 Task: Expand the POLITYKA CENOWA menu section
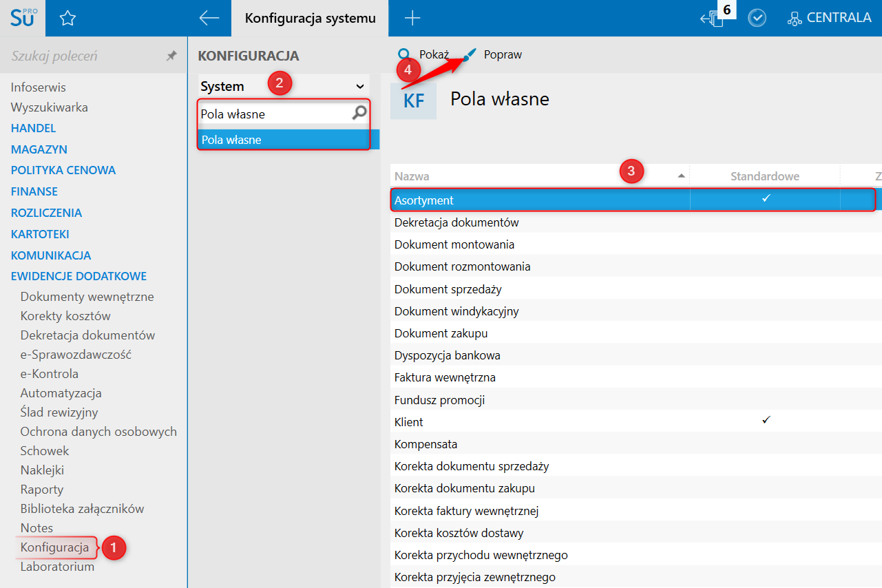(x=63, y=170)
